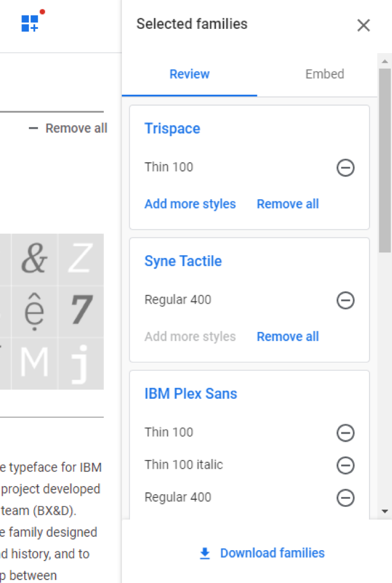Click the scrollbar down arrow
392x583 pixels.
tap(384, 511)
